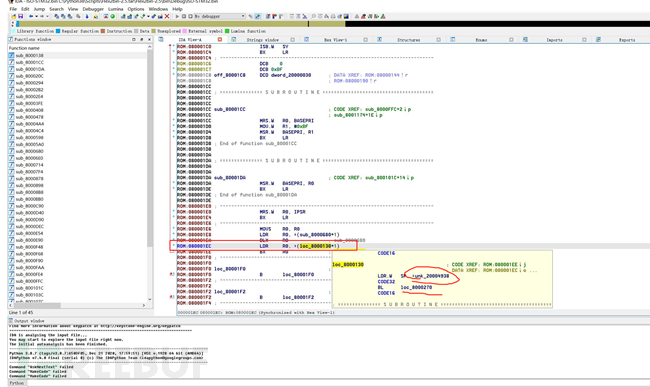Select sub_8000478 in function list
Image resolution: width=650 pixels, height=387 pixels.
pos(29,117)
